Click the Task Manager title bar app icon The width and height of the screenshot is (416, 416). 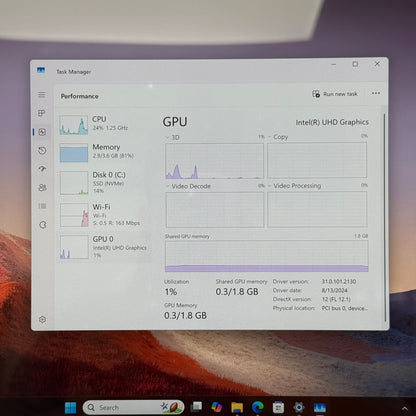tap(41, 70)
